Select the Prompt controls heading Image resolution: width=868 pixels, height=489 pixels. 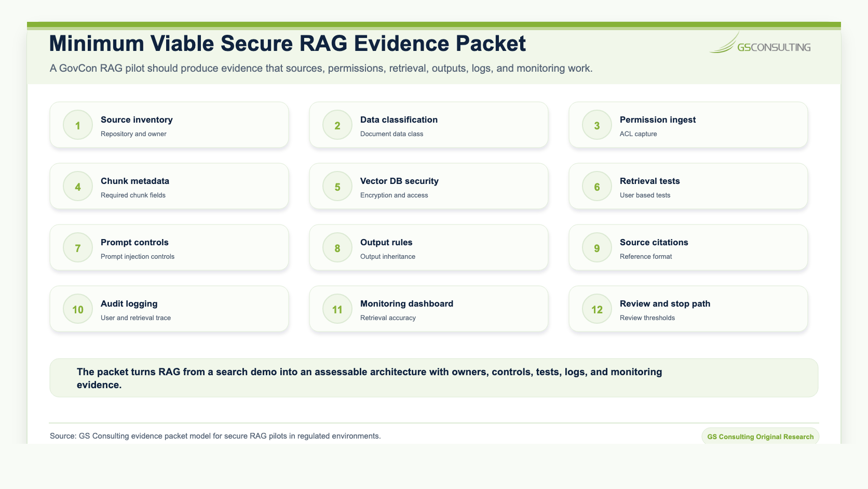click(x=134, y=242)
